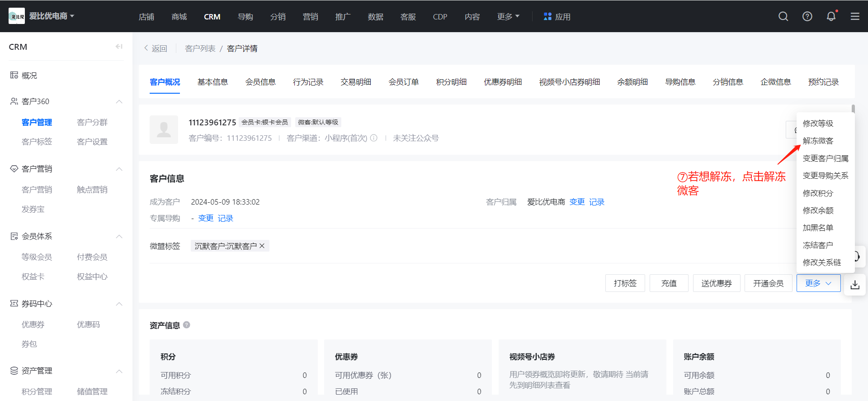868x401 pixels.
Task: Open 概况 overview in sidebar
Action: click(x=29, y=76)
